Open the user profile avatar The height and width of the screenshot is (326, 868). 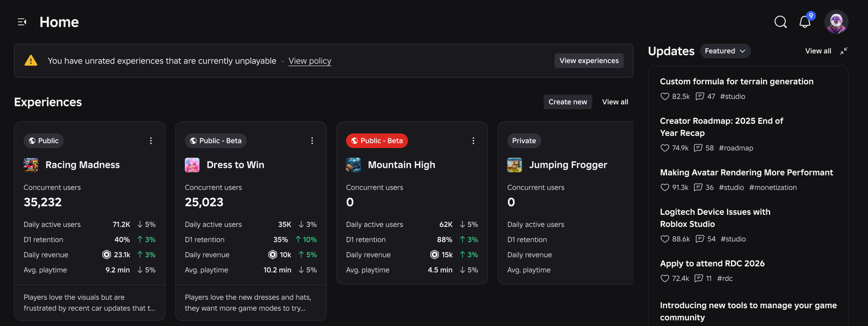pyautogui.click(x=836, y=22)
